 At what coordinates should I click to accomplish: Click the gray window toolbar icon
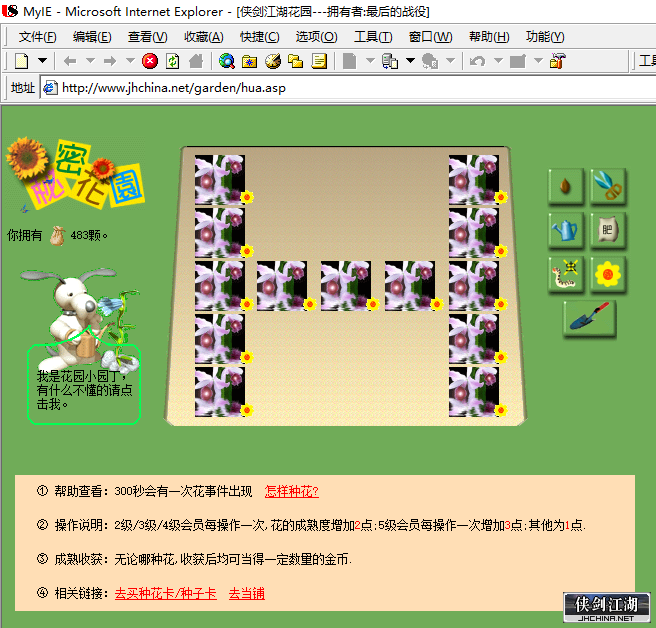pyautogui.click(x=518, y=62)
